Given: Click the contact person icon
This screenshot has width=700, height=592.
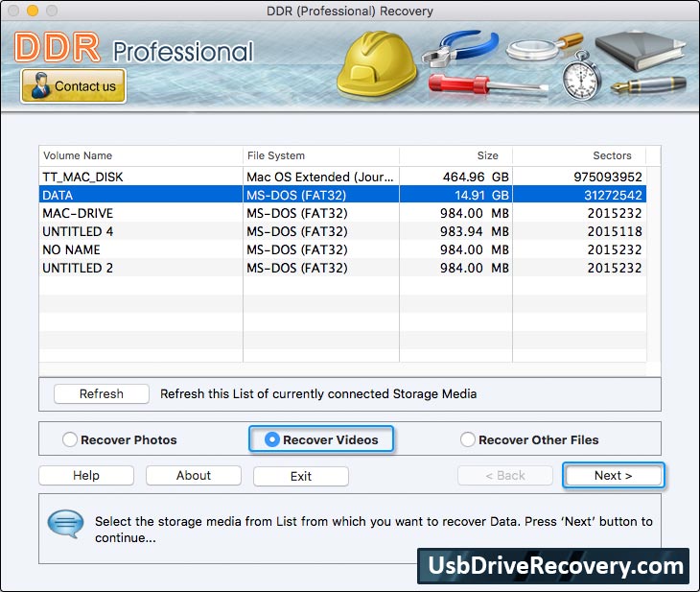Looking at the screenshot, I should pos(40,85).
